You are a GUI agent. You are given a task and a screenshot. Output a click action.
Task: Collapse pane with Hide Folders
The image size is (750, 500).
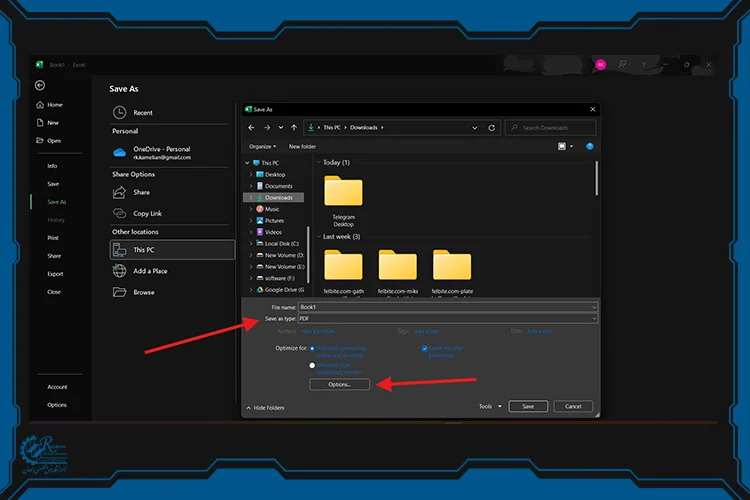point(265,408)
